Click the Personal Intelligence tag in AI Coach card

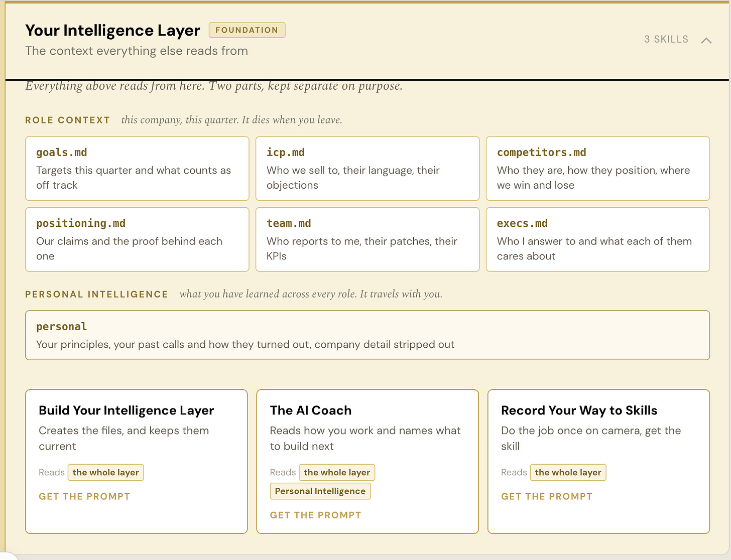click(x=320, y=491)
